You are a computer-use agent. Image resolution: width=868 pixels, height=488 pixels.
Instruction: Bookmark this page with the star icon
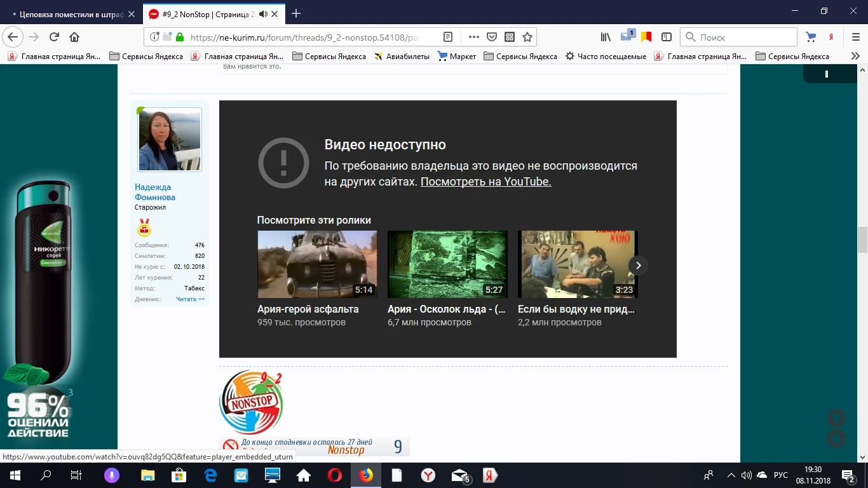pyautogui.click(x=527, y=37)
